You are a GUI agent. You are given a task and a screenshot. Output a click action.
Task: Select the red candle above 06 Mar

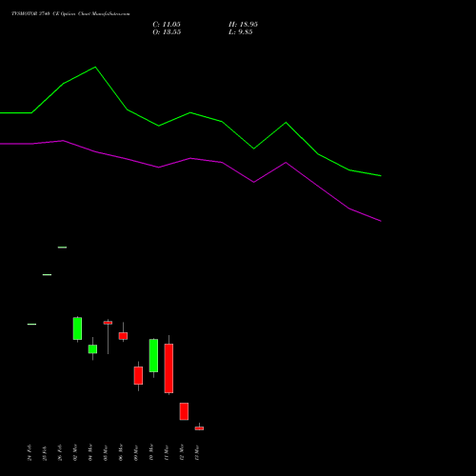pyautogui.click(x=123, y=336)
